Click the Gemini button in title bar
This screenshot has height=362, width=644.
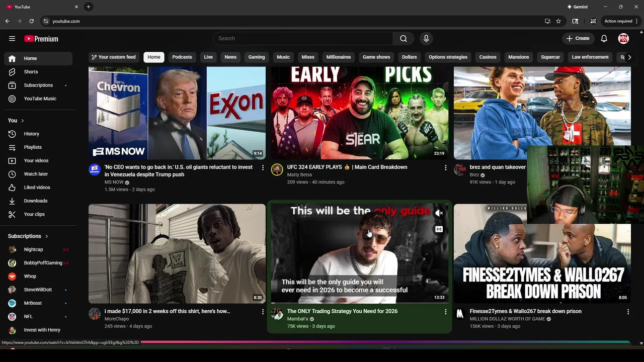coord(577,7)
